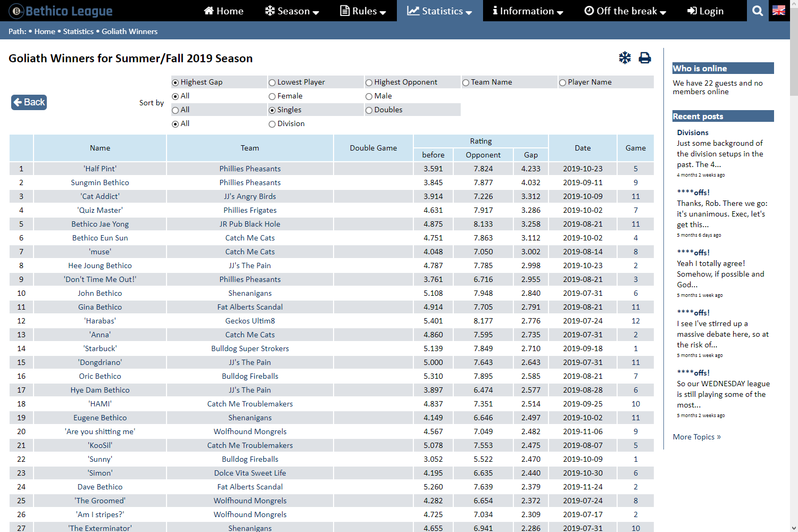
Task: Choose the Female radio button
Action: tap(272, 96)
